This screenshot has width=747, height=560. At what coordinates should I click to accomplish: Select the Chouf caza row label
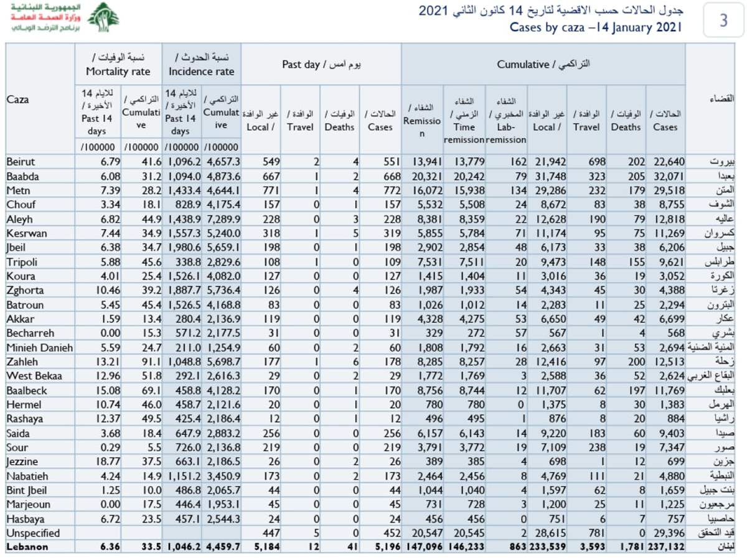21,204
